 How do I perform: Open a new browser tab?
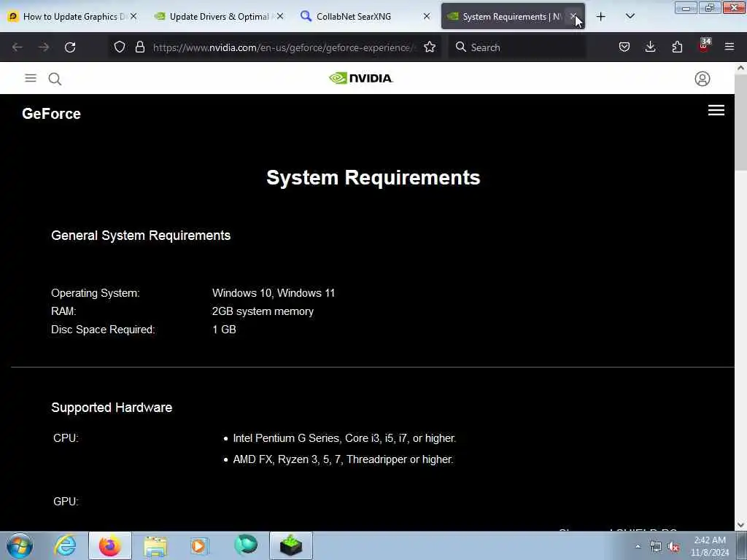pos(601,17)
